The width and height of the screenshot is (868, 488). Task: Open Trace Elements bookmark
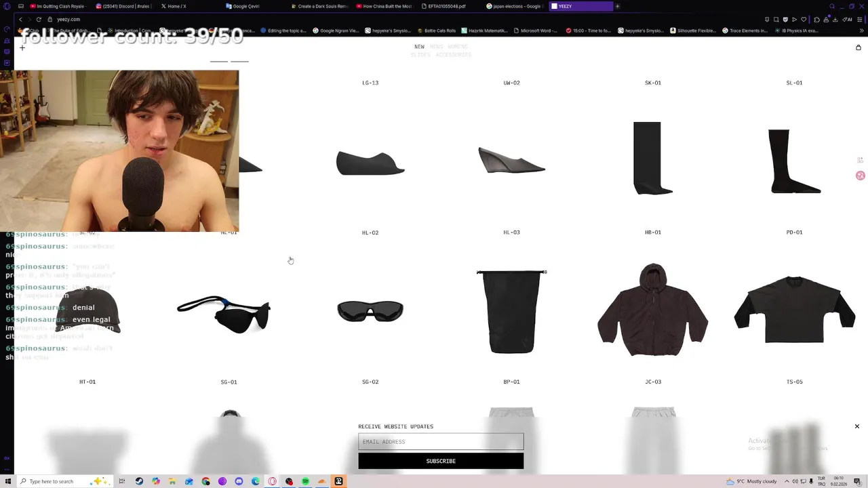(745, 30)
